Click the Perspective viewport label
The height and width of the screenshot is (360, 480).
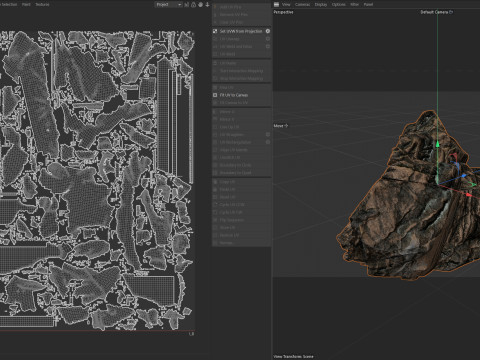(x=283, y=12)
